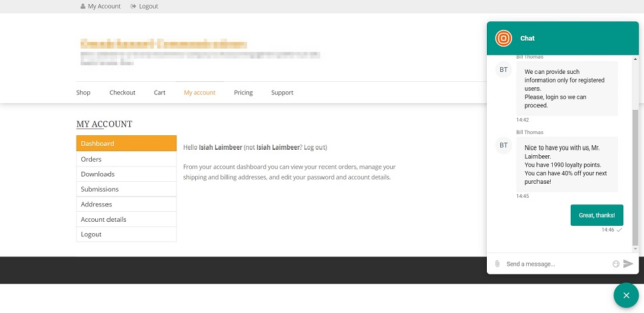Viewport: 644px width, 313px height.
Task: Click the 14:45 timestamp in the chat
Action: (522, 196)
